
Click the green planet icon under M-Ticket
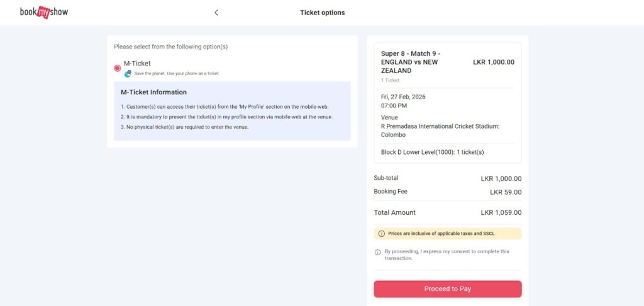(128, 74)
